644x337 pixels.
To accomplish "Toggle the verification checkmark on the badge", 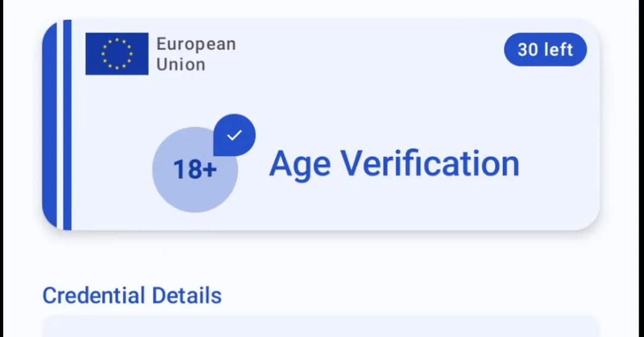I will (x=235, y=135).
